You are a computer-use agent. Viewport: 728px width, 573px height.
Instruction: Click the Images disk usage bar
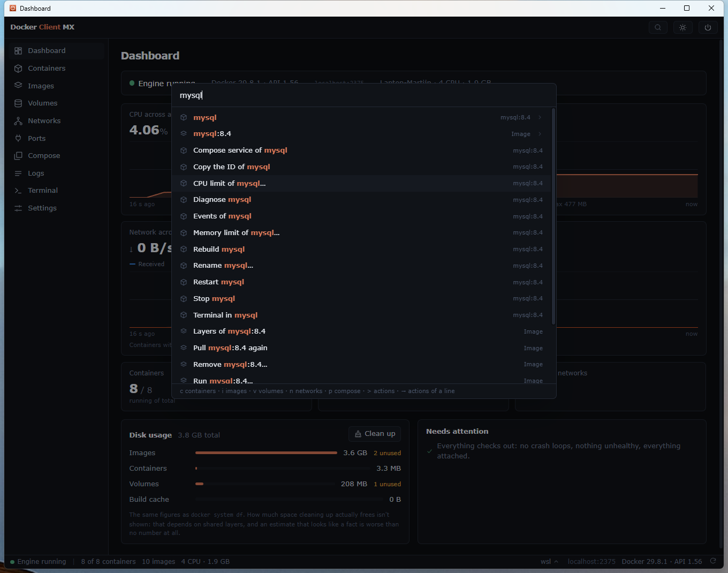click(266, 453)
